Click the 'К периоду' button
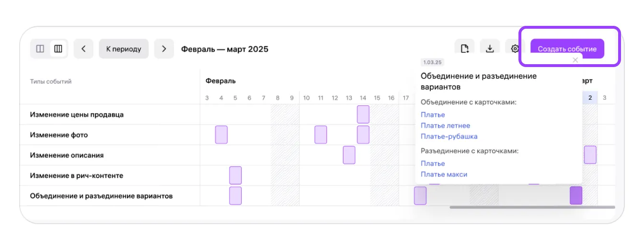 [124, 49]
